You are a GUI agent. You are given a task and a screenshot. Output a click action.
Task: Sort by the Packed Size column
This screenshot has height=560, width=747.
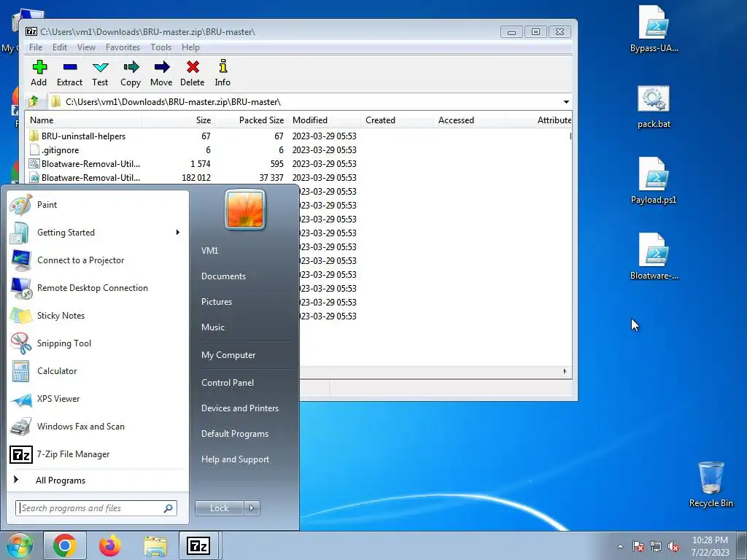pyautogui.click(x=252, y=120)
